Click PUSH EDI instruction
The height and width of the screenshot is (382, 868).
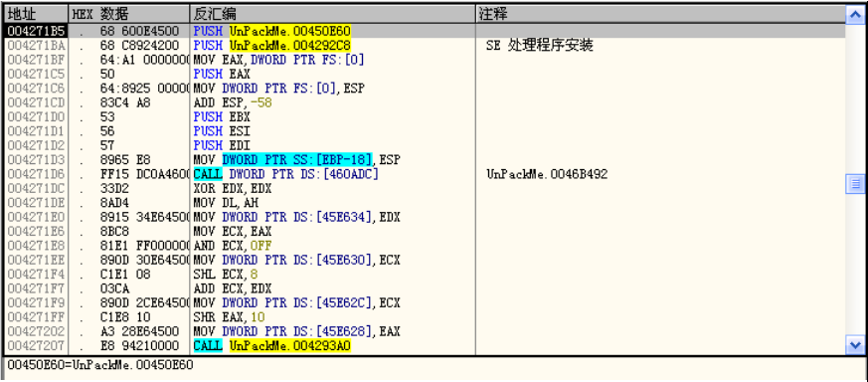tap(222, 145)
